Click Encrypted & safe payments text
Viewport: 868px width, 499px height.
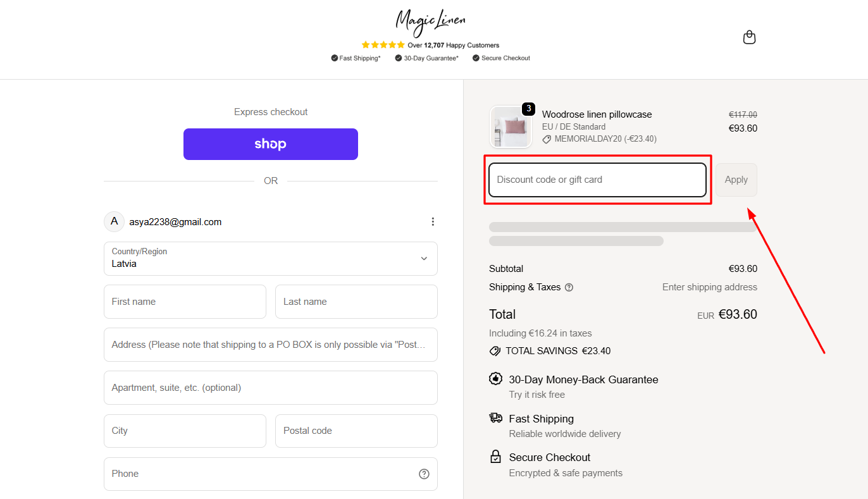click(x=566, y=473)
